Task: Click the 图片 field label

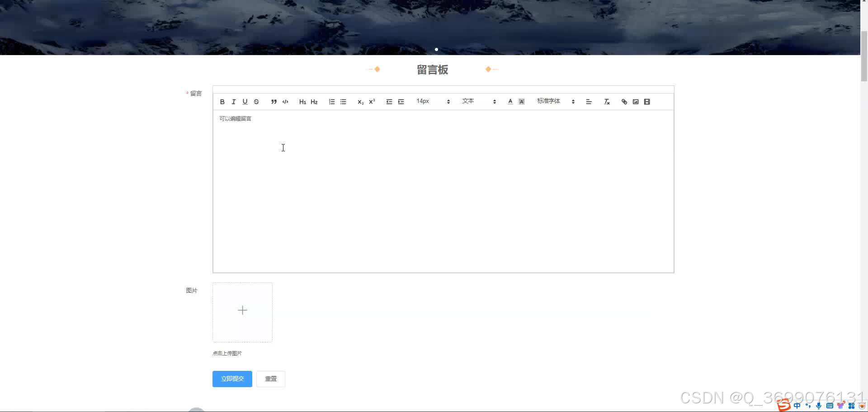Action: [x=192, y=290]
